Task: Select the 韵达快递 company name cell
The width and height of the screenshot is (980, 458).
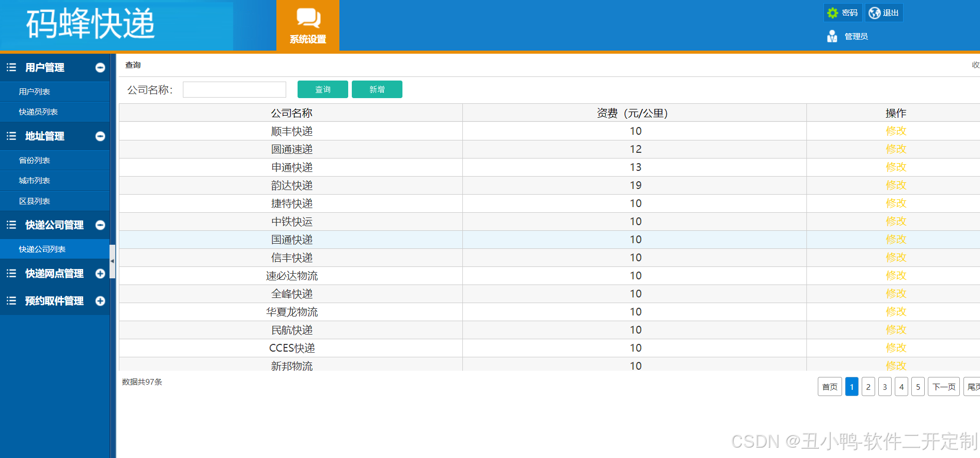Action: (292, 185)
